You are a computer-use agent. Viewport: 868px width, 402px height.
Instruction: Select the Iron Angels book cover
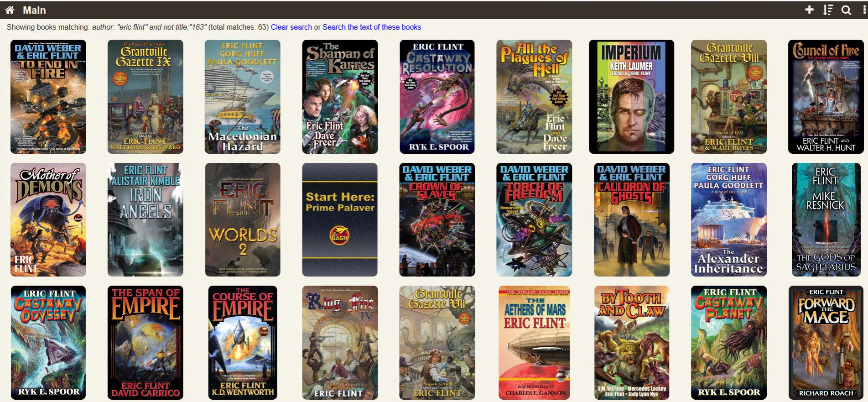tap(146, 219)
